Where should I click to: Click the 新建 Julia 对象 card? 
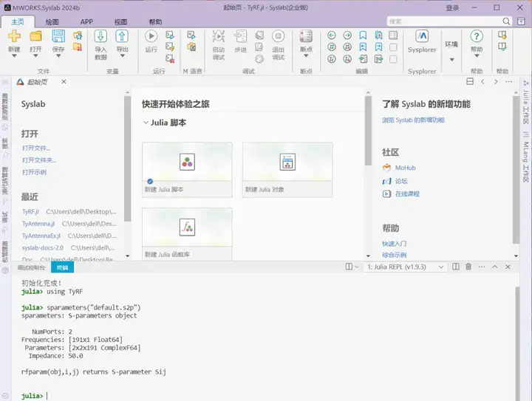tap(287, 170)
